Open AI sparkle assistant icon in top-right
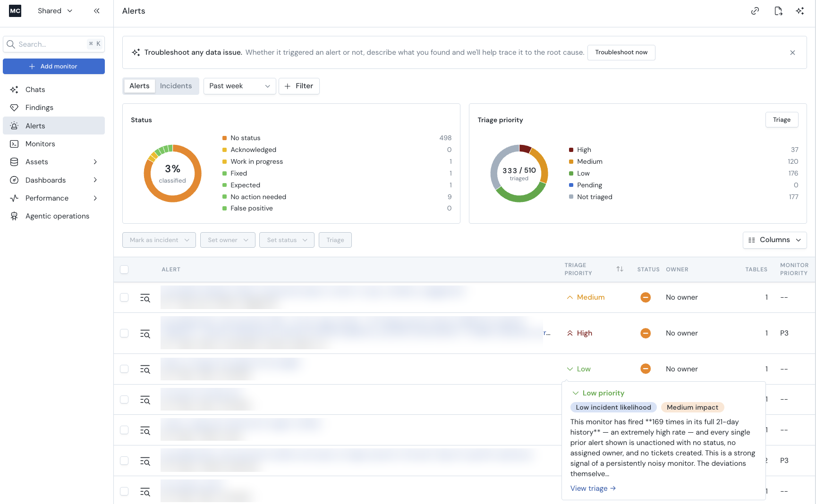 click(x=800, y=11)
